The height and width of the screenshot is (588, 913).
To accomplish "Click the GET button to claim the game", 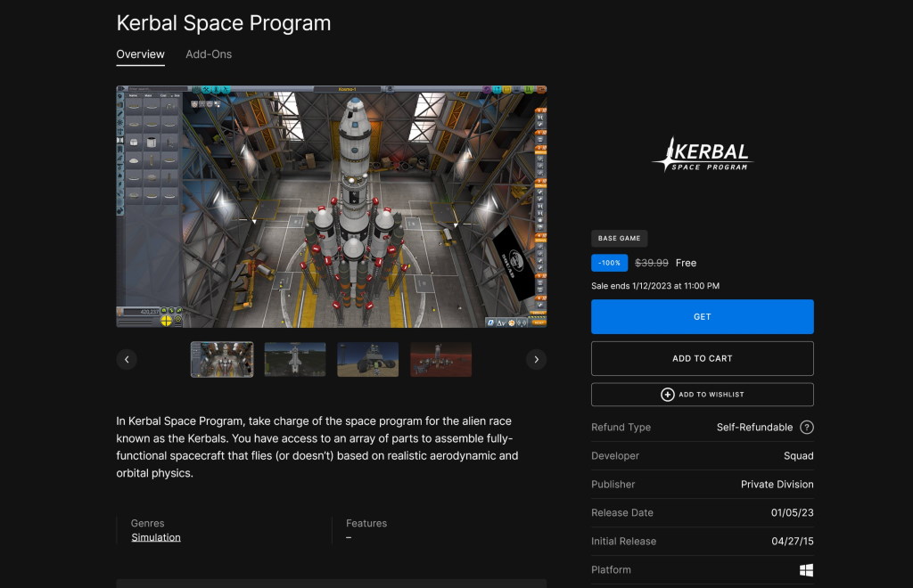I will click(x=702, y=316).
